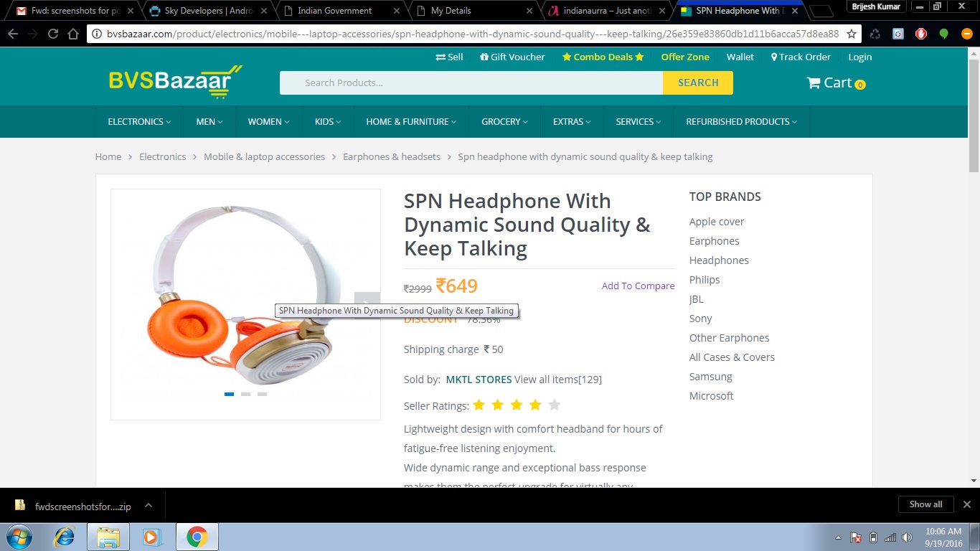Open Combo Deals link
Screen dimensions: 980x551
(603, 57)
